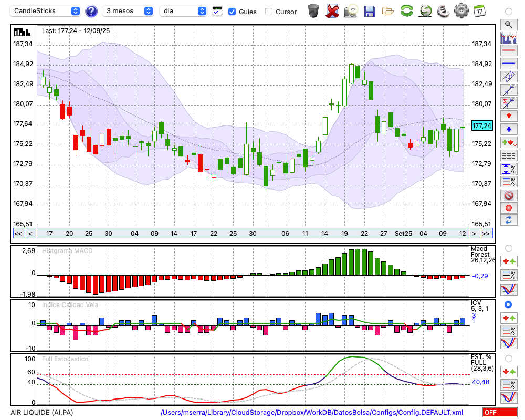
Task: Click the 177,24 current price label
Action: pos(482,126)
